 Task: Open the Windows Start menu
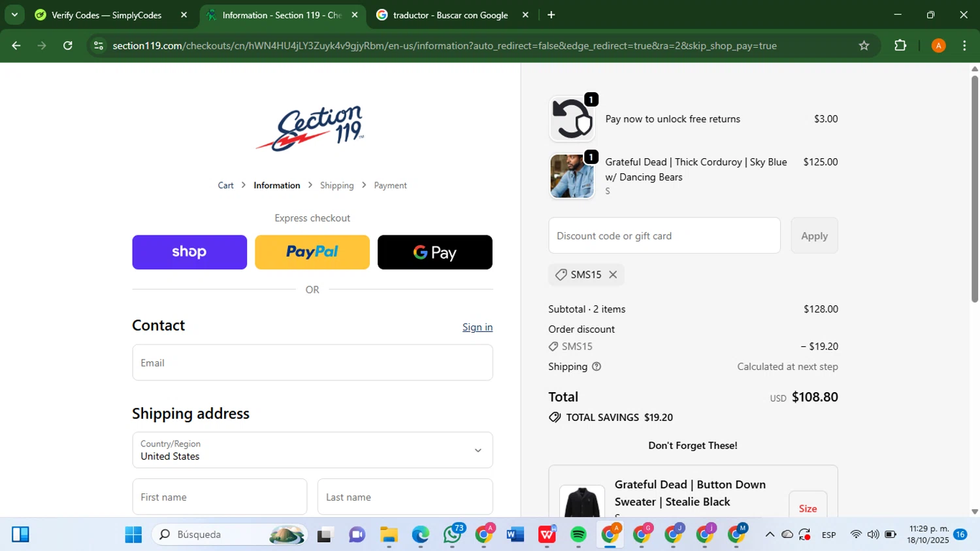(x=133, y=535)
